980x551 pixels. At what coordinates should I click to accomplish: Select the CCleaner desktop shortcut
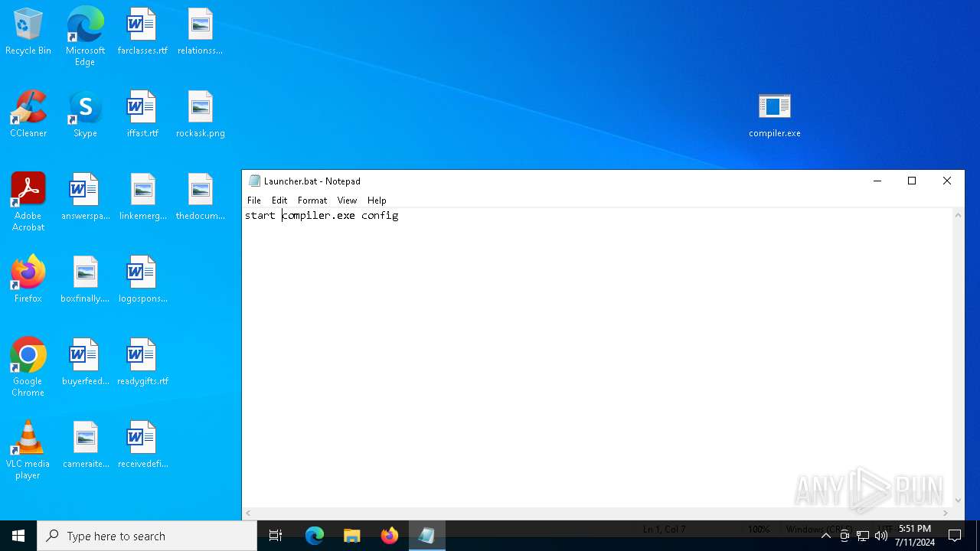28,115
